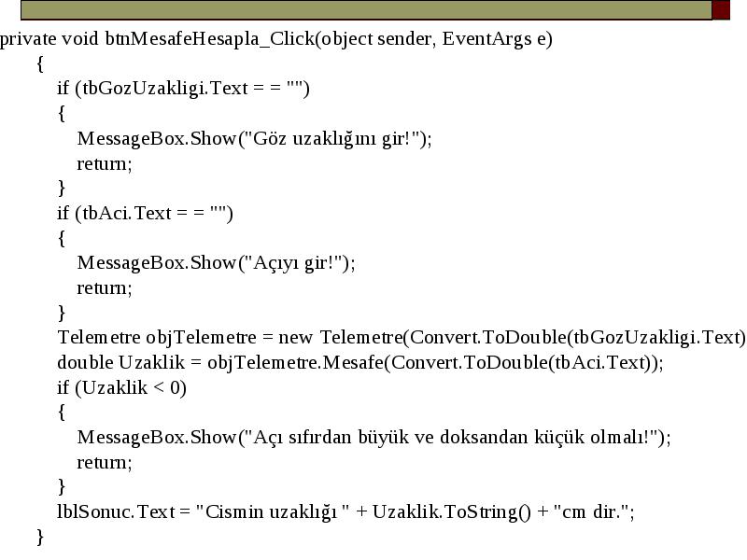Click the 'lblSonuc.Text = "Cismin uzaklığı"' line
The image size is (747, 560).
[345, 511]
